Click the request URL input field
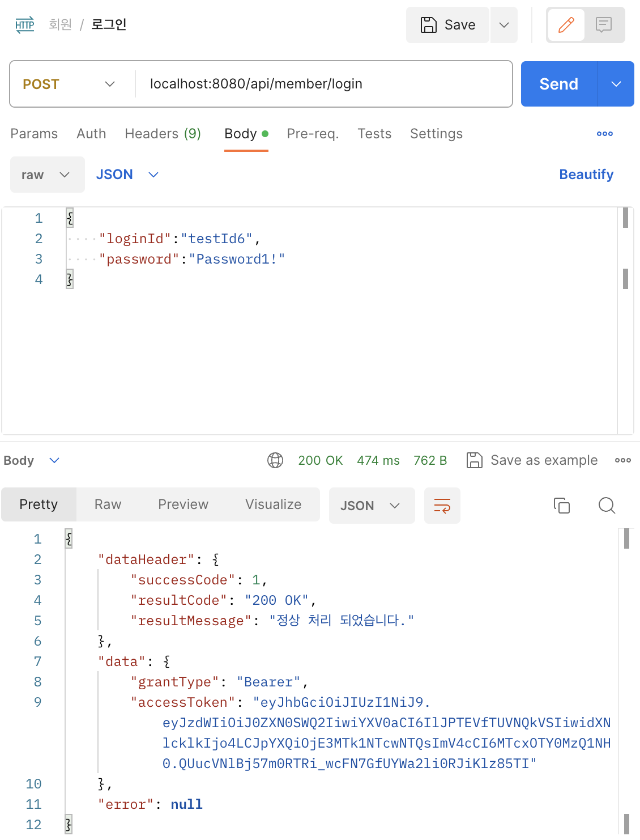The width and height of the screenshot is (640, 840). pos(324,84)
